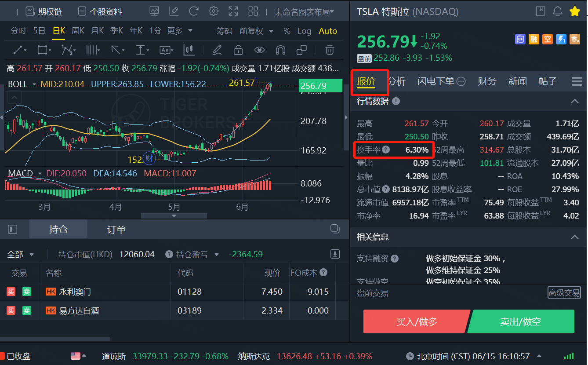Image resolution: width=588 pixels, height=365 pixels.
Task: Open 个股资料 stock profile
Action: (x=100, y=11)
